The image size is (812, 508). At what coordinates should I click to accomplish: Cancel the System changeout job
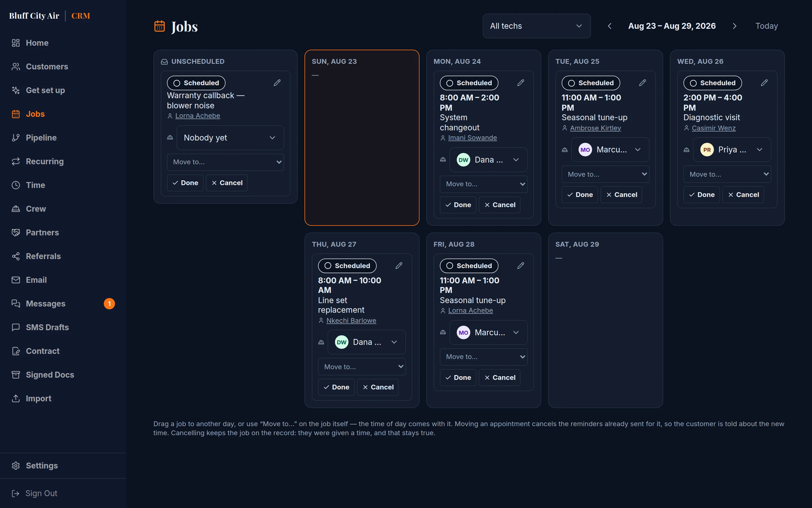point(499,205)
